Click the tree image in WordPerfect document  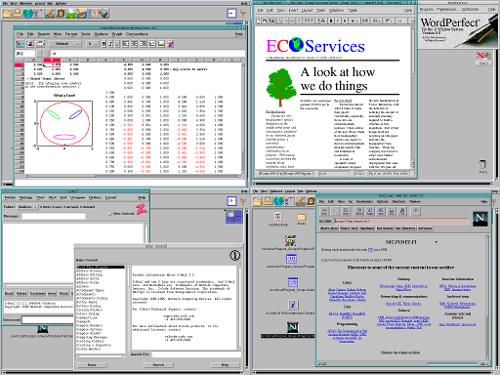281,87
